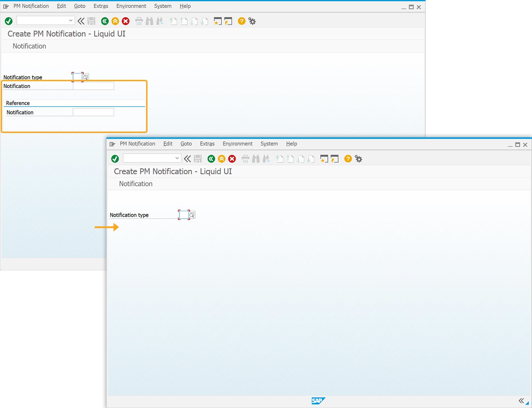Screen dimensions: 532x408
Task: Click Next Page icon in front window
Action: tap(300, 159)
